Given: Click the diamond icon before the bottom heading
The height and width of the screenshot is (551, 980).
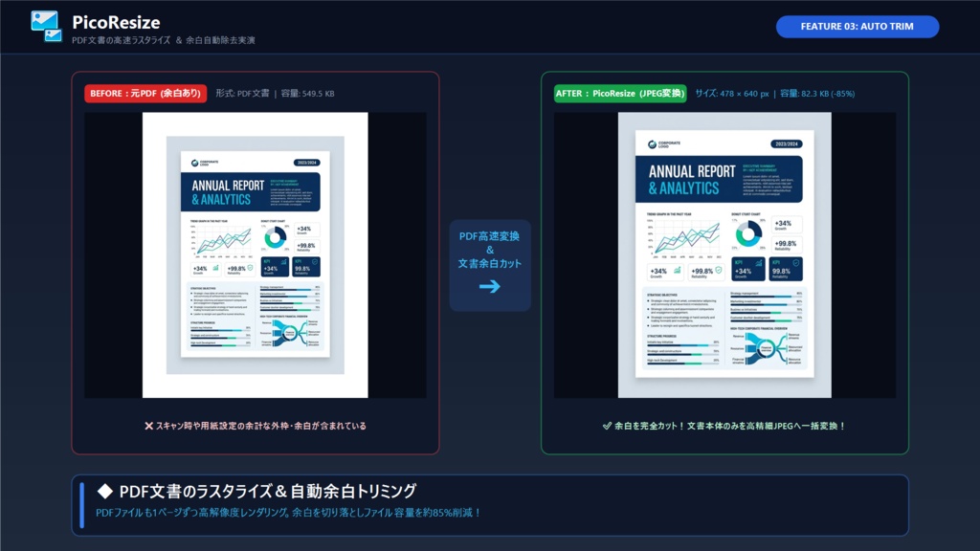Looking at the screenshot, I should point(104,491).
